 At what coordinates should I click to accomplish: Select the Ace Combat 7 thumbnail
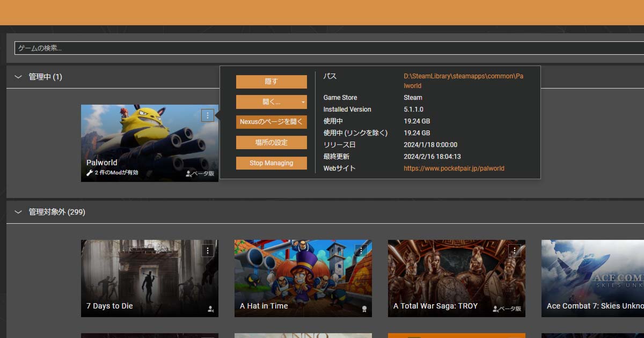592,278
